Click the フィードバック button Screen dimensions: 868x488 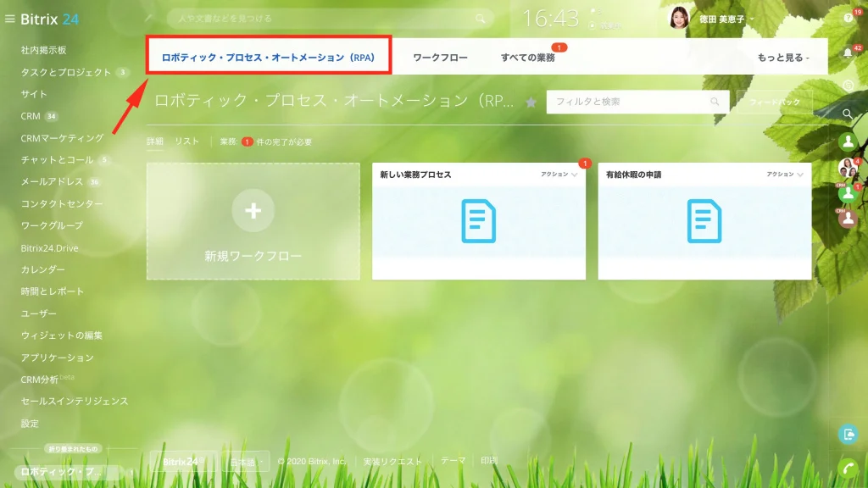pyautogui.click(x=775, y=103)
